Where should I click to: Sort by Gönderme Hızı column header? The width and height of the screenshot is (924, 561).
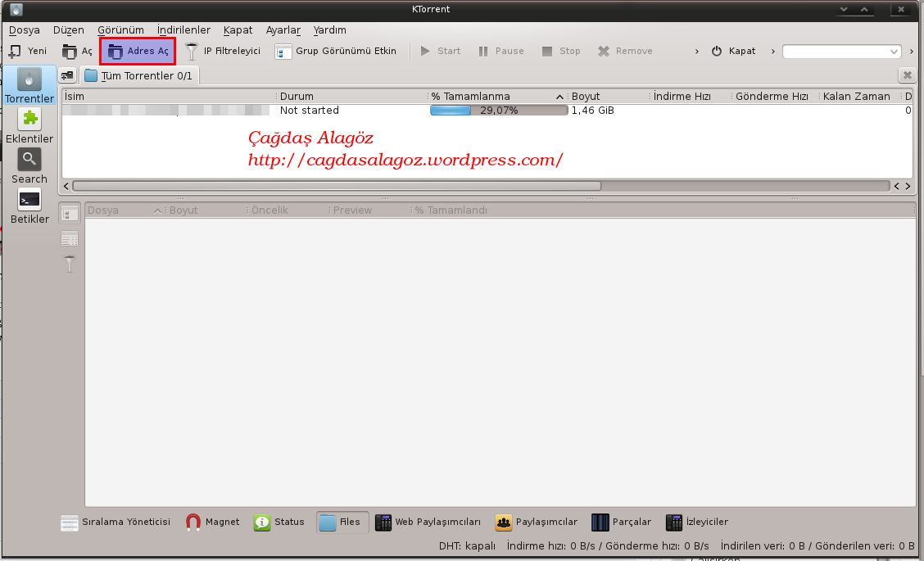[775, 96]
